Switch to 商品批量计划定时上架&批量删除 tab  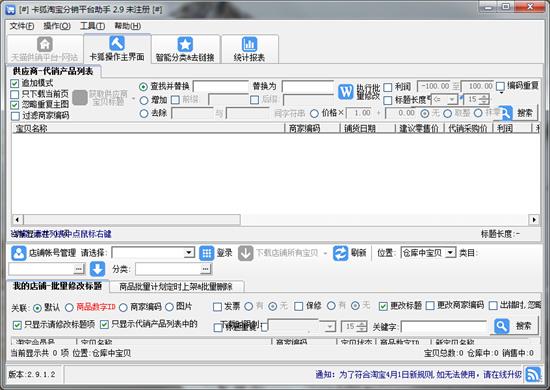pyautogui.click(x=176, y=287)
